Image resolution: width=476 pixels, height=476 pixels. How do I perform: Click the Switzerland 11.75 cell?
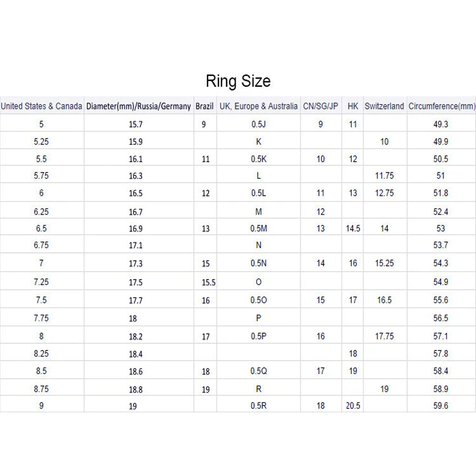[384, 176]
